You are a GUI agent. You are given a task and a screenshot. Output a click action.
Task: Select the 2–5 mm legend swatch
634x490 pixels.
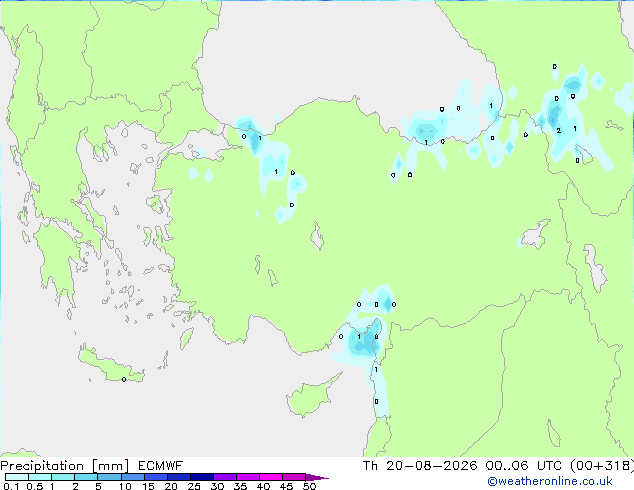pos(87,477)
